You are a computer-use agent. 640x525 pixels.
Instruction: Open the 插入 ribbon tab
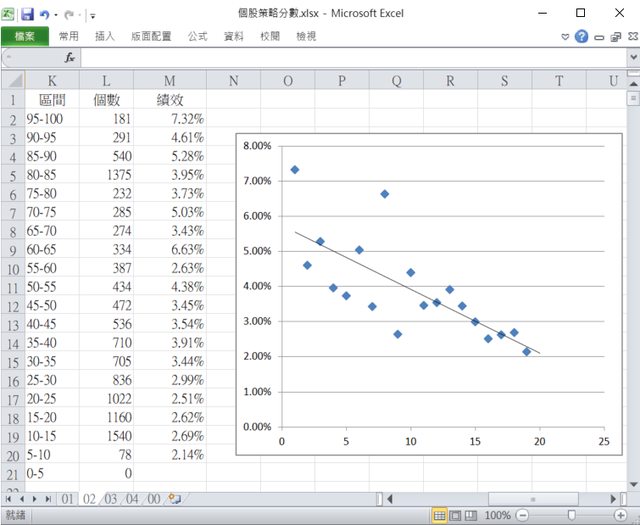(104, 36)
